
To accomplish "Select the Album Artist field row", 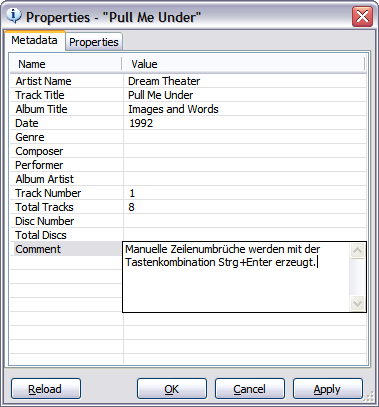I will pos(188,179).
